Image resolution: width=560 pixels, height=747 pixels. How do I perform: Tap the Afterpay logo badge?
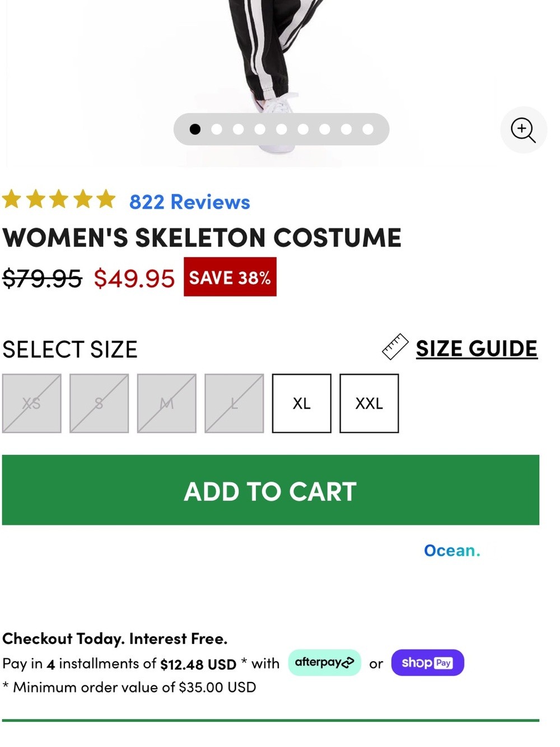point(324,662)
